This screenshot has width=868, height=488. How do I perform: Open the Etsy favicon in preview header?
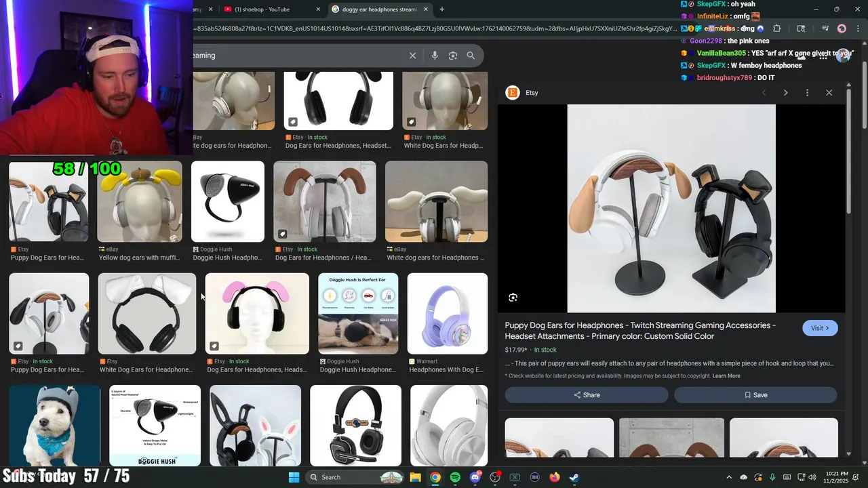(513, 93)
